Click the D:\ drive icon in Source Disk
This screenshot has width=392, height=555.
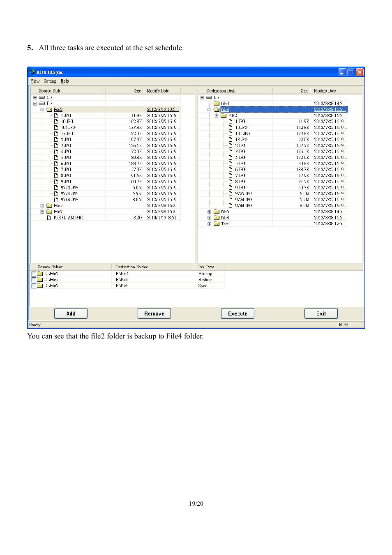pos(42,104)
